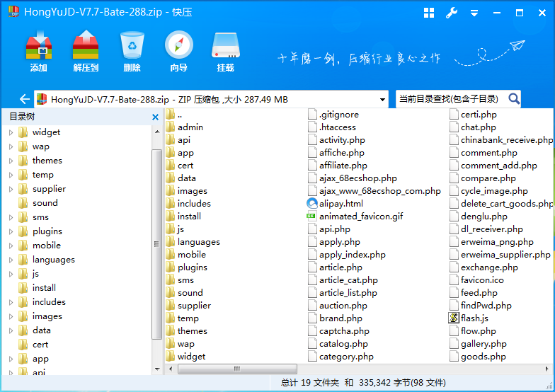Click the admin folder icon in file list
Viewport: 555px width, 392px height.
point(171,127)
